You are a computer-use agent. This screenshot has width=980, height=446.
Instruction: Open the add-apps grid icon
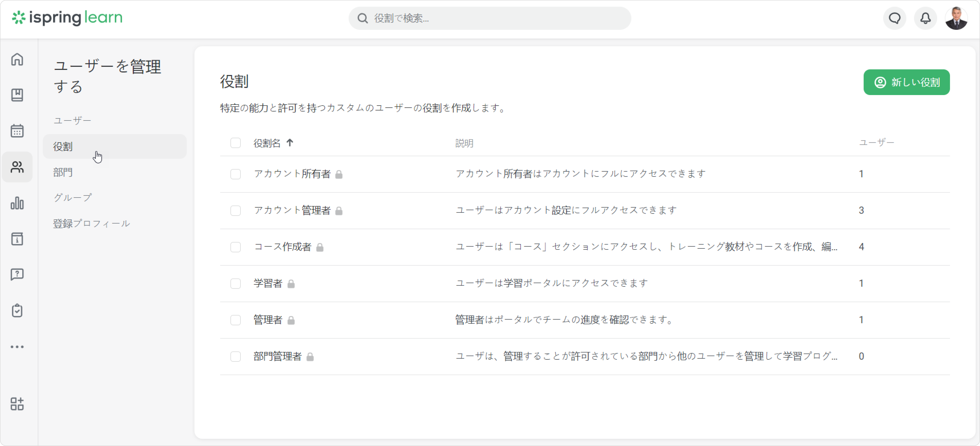[x=17, y=404]
